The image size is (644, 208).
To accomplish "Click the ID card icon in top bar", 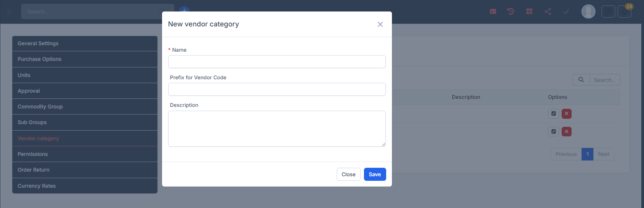I will coord(493,11).
